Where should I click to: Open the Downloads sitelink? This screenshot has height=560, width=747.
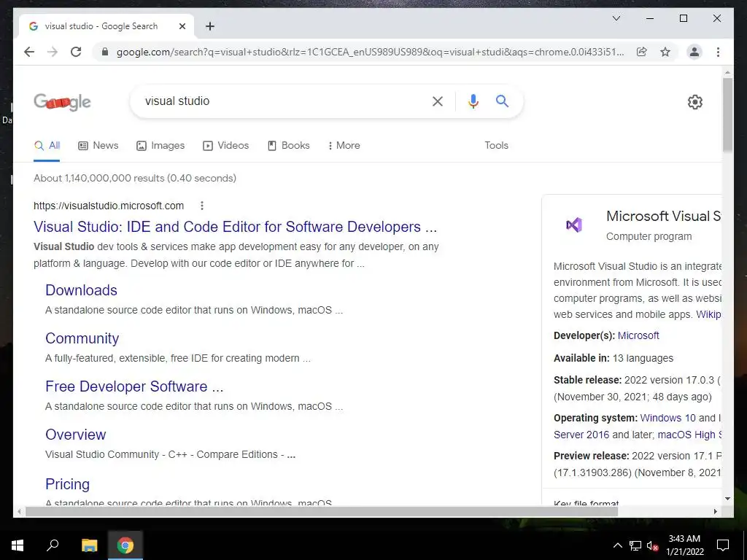coord(81,290)
